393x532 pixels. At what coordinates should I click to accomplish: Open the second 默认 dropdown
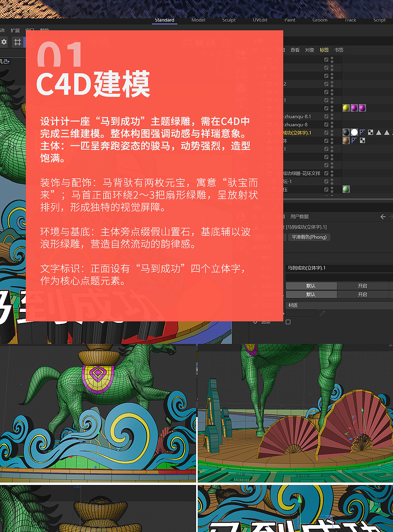(x=311, y=294)
